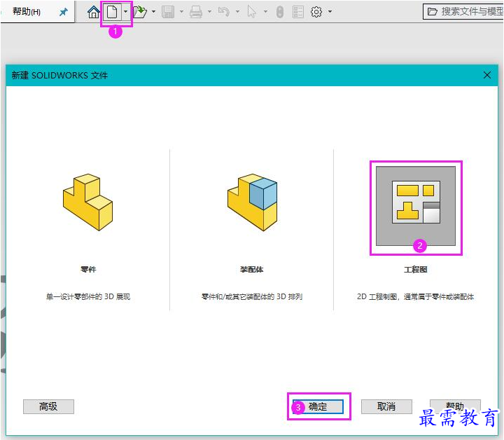Confirm with the 确定 button
Image resolution: width=504 pixels, height=440 pixels.
tap(318, 406)
